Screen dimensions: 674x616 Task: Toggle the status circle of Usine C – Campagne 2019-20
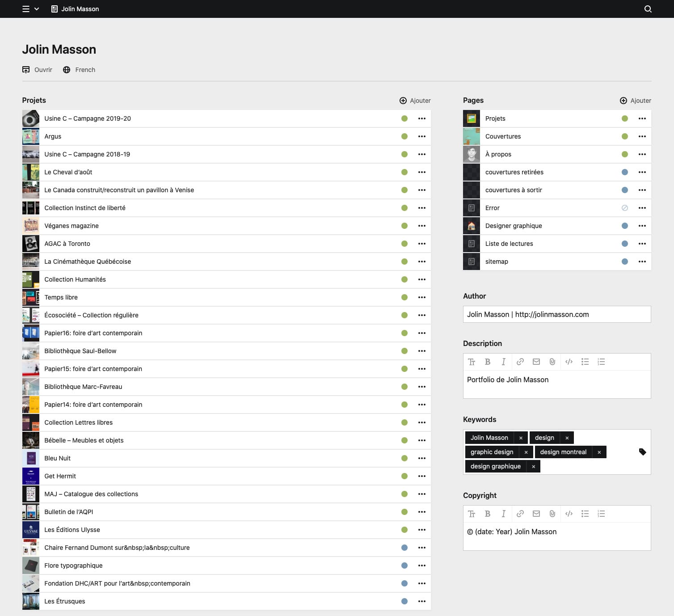404,118
